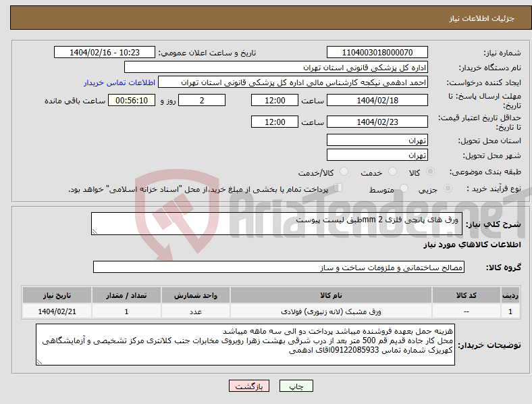Screen dimensions: 532x404
Task: Click the تعداد / مقدار column header
Action: pyautogui.click(x=126, y=295)
